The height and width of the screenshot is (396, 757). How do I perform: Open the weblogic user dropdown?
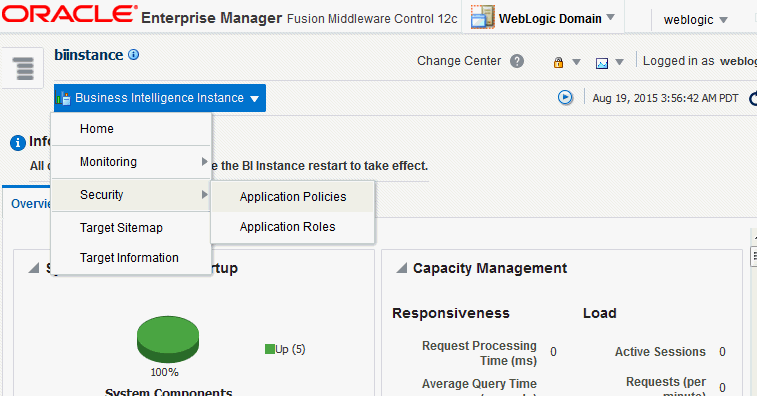click(x=695, y=20)
